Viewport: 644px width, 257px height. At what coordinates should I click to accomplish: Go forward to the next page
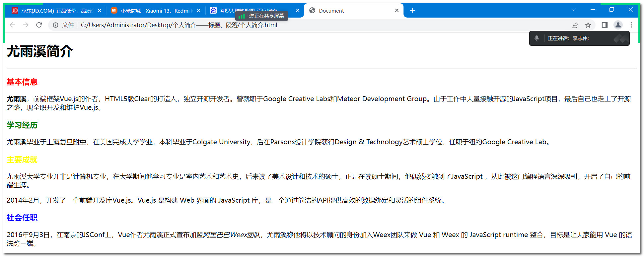(x=26, y=25)
